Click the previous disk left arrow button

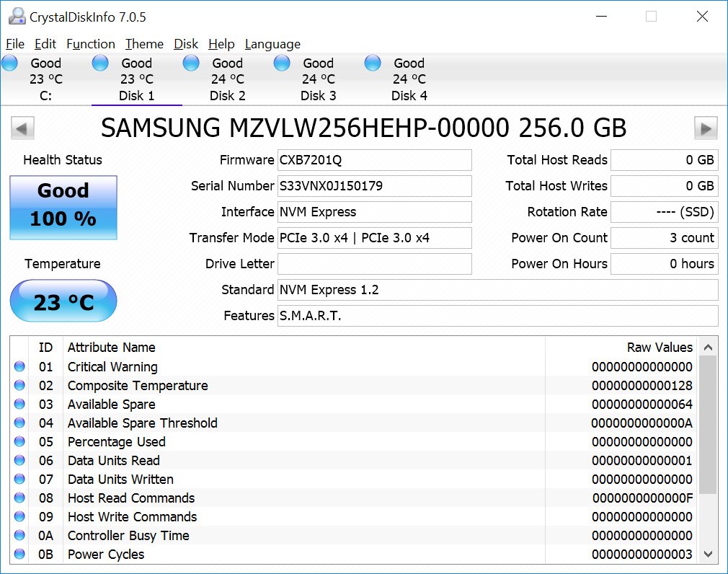point(22,129)
